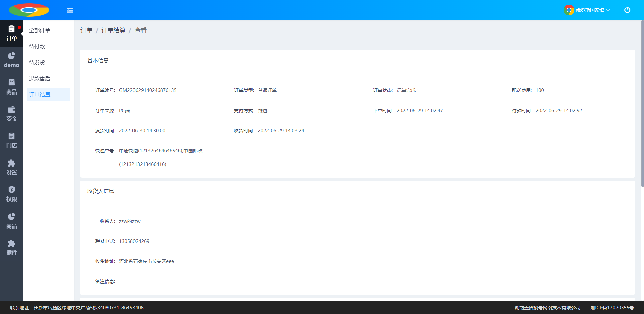This screenshot has width=644, height=314.
Task: Click payment time 2022-06-29 14:02:52
Action: point(559,111)
